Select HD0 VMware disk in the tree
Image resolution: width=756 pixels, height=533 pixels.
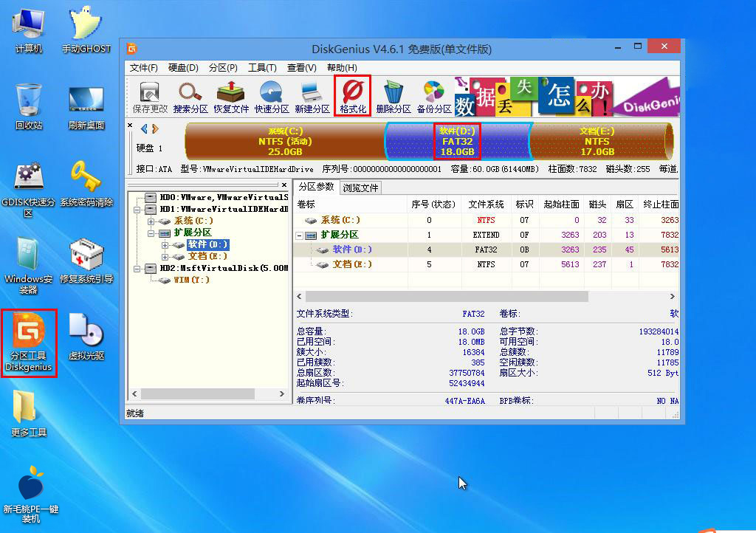216,197
